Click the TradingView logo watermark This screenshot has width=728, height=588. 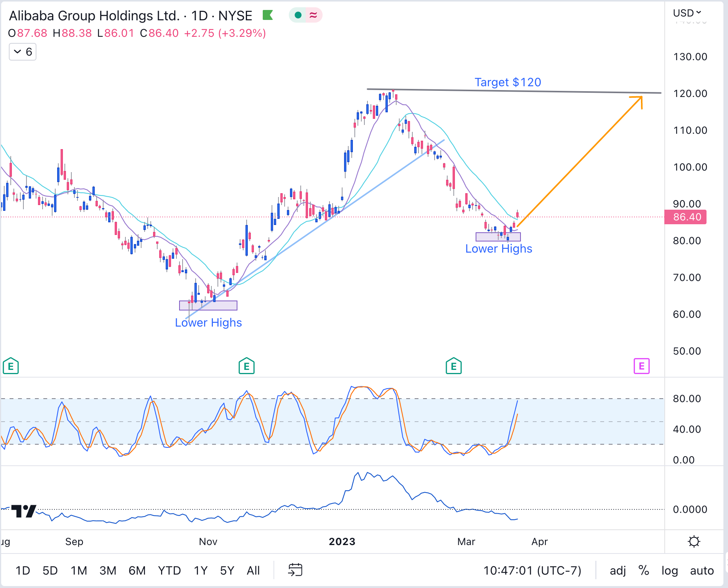tap(24, 511)
